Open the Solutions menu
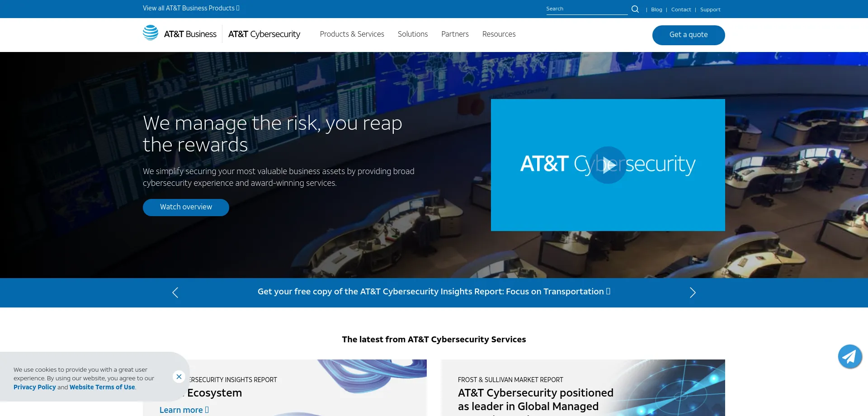 [x=413, y=34]
